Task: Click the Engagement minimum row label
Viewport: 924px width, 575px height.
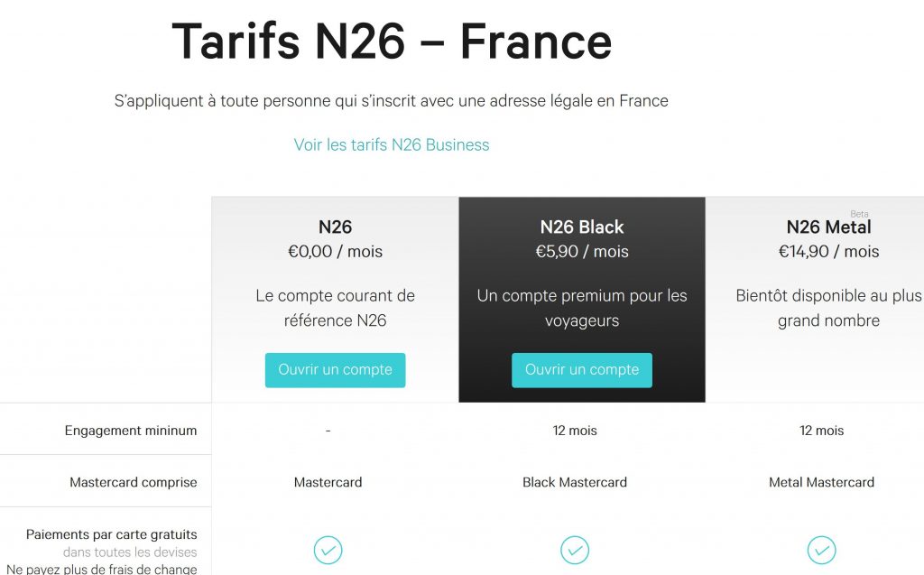Action: point(133,430)
